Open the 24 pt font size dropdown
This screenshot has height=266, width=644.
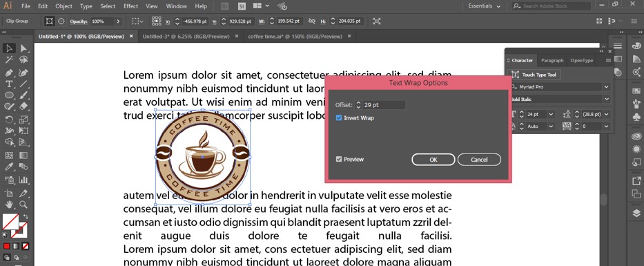551,114
